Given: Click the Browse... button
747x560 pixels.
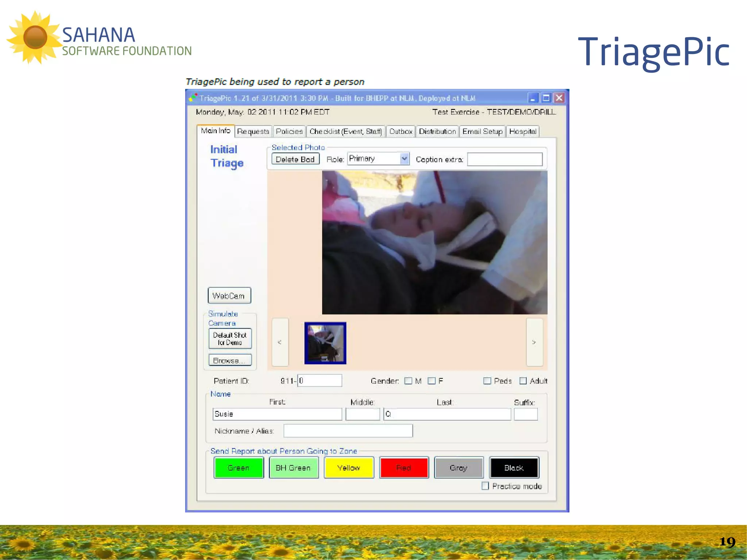Looking at the screenshot, I should click(x=230, y=360).
